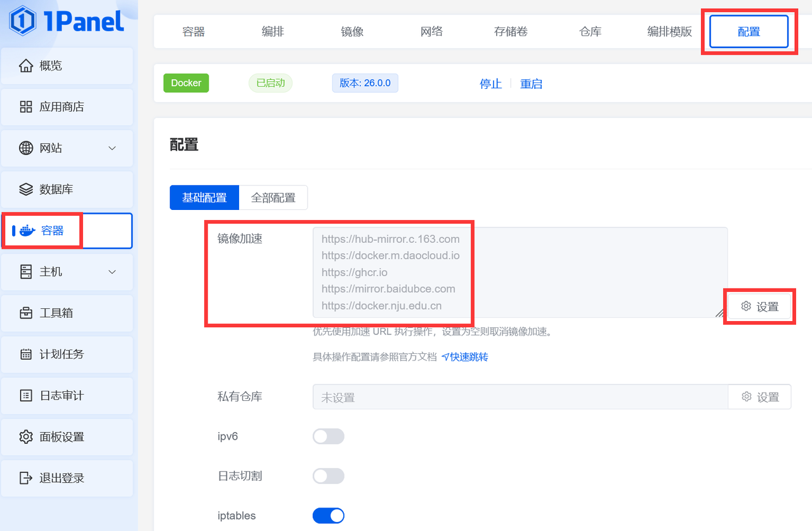
Task: Open 计划任务 calendar icon
Action: coord(26,354)
